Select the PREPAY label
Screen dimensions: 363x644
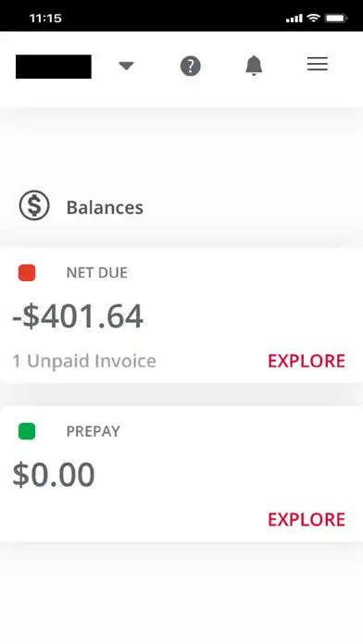(x=94, y=431)
